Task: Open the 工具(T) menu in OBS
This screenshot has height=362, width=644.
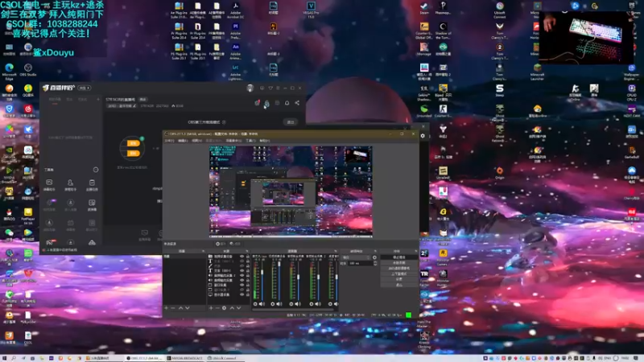Action: tap(250, 141)
